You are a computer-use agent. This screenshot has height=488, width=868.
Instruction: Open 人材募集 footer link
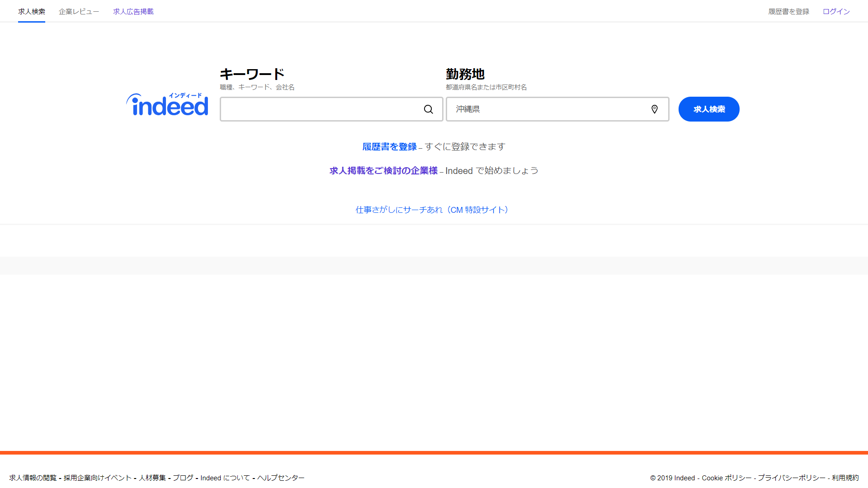(x=152, y=478)
